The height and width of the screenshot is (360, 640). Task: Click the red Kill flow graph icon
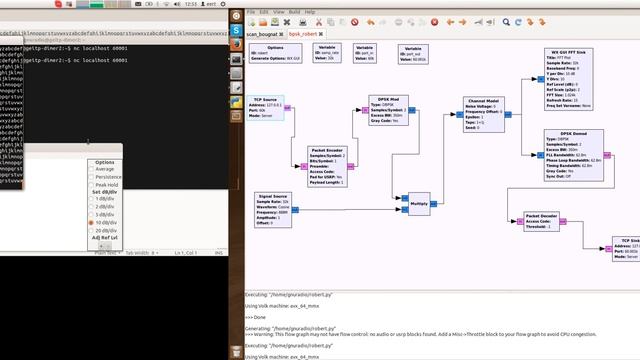click(x=435, y=22)
